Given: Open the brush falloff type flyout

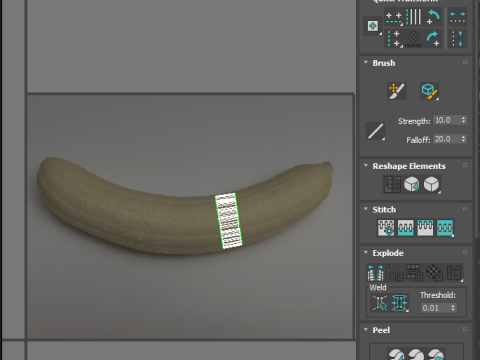Looking at the screenshot, I should pos(375,131).
